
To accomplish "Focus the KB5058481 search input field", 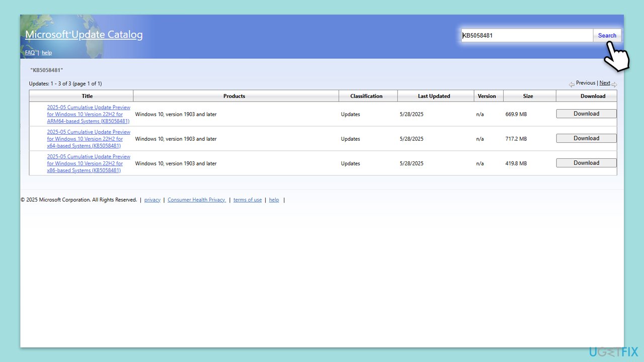I will coord(526,36).
